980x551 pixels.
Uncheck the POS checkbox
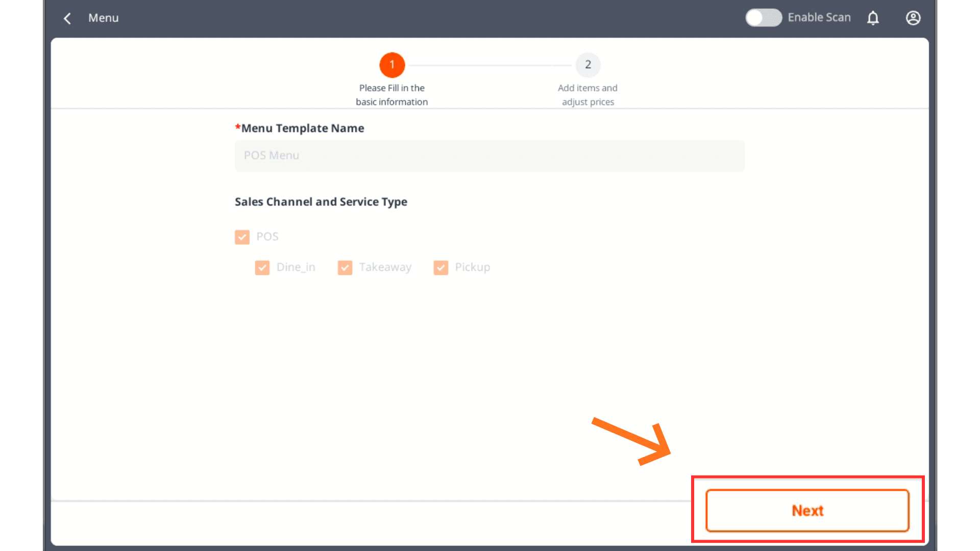point(242,237)
